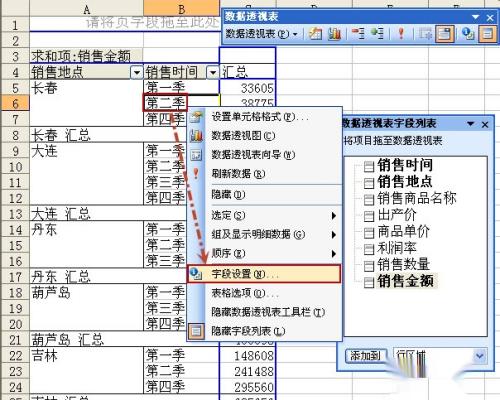Click the 葫芦岛 cell in row 18
This screenshot has width=500, height=400.
pyautogui.click(x=86, y=293)
